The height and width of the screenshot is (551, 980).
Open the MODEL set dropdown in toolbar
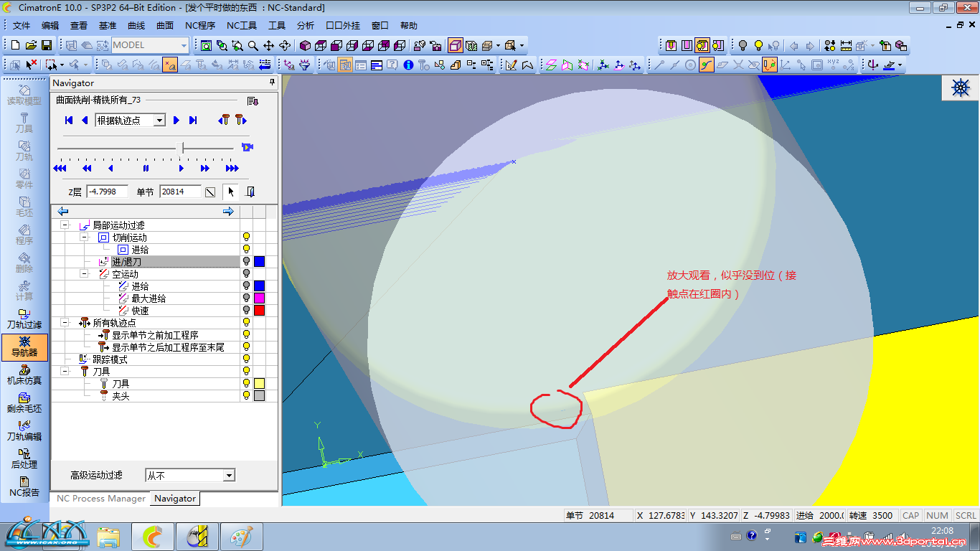[x=184, y=45]
